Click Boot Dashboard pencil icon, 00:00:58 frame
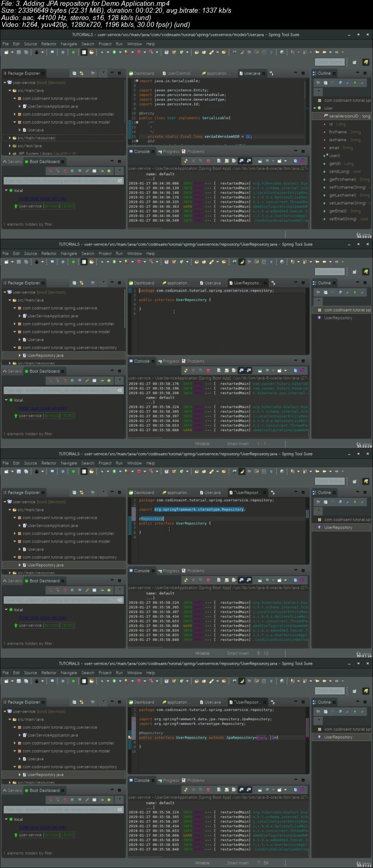This screenshot has height=868, width=373. (x=87, y=380)
